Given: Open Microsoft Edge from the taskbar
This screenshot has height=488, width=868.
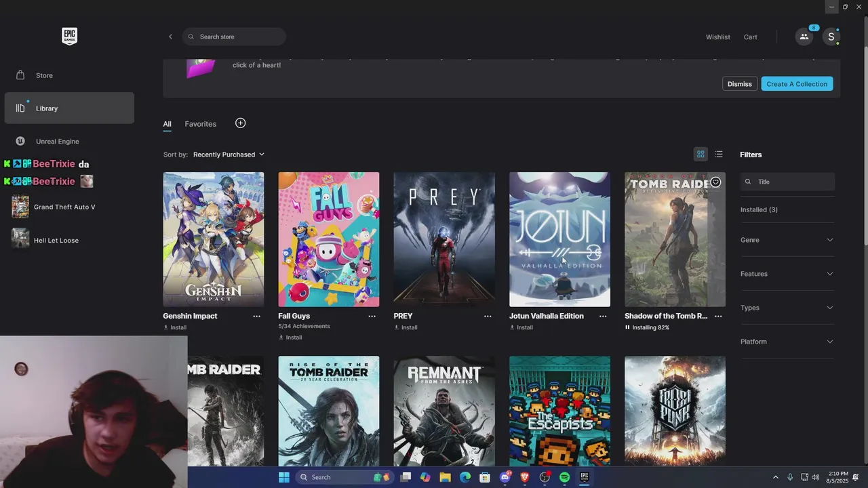Looking at the screenshot, I should pos(465,477).
